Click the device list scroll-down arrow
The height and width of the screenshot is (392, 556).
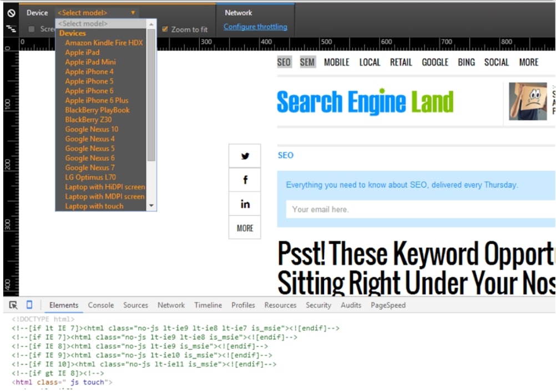click(151, 206)
